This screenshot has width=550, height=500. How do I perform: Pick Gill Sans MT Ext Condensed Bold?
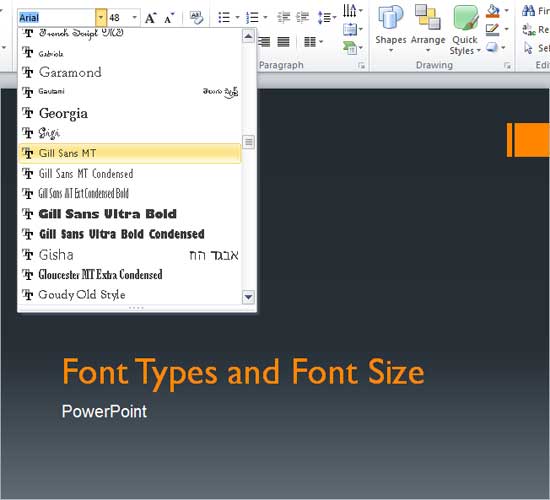coord(130,193)
